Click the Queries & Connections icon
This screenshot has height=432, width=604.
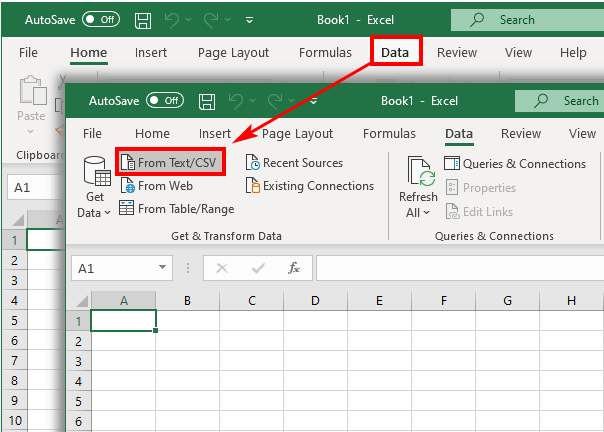coord(452,164)
